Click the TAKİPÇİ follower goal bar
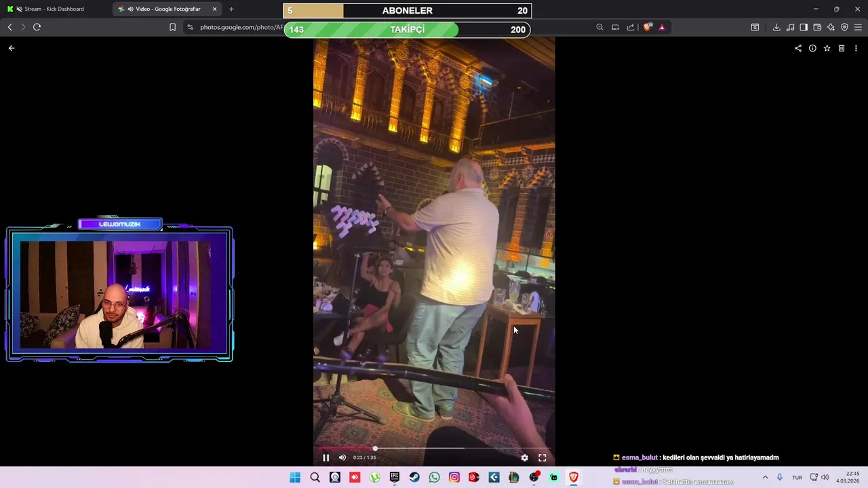Screen dimensions: 868x488 [x=407, y=30]
